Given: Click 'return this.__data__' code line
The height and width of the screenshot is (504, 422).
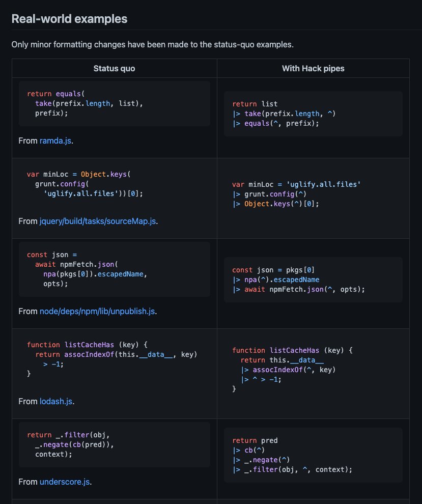Looking at the screenshot, I should 282,360.
